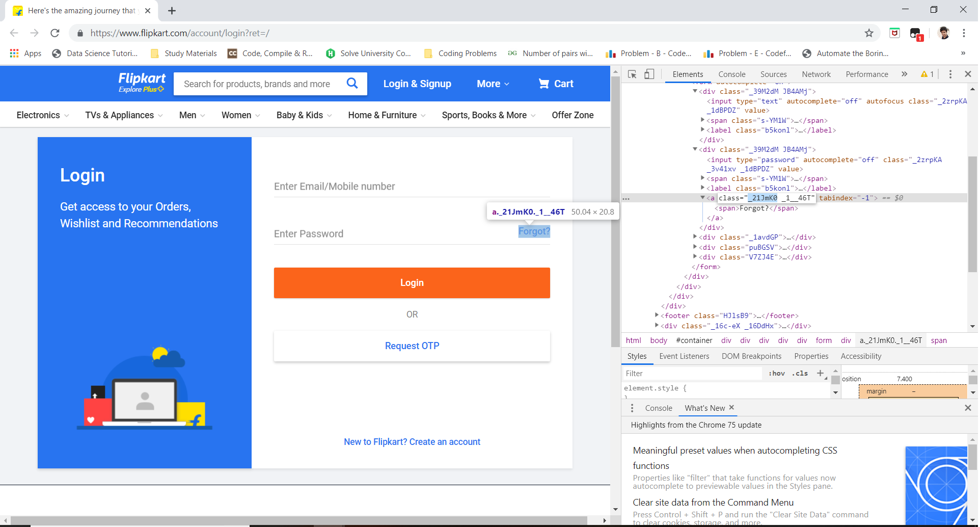Click the Styles Filter input
Image resolution: width=980 pixels, height=527 pixels.
coord(692,374)
